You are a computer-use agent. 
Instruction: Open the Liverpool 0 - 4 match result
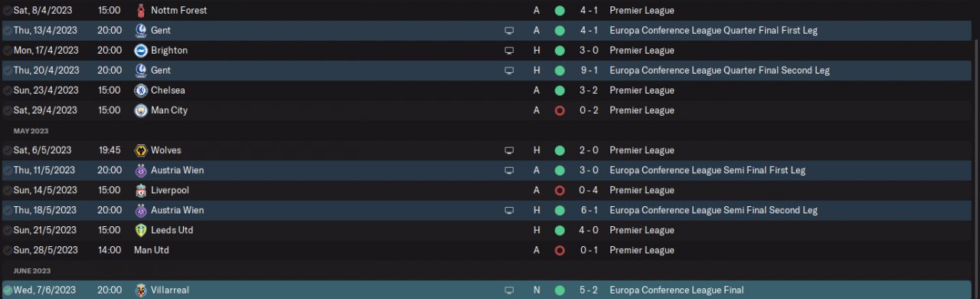tap(589, 190)
